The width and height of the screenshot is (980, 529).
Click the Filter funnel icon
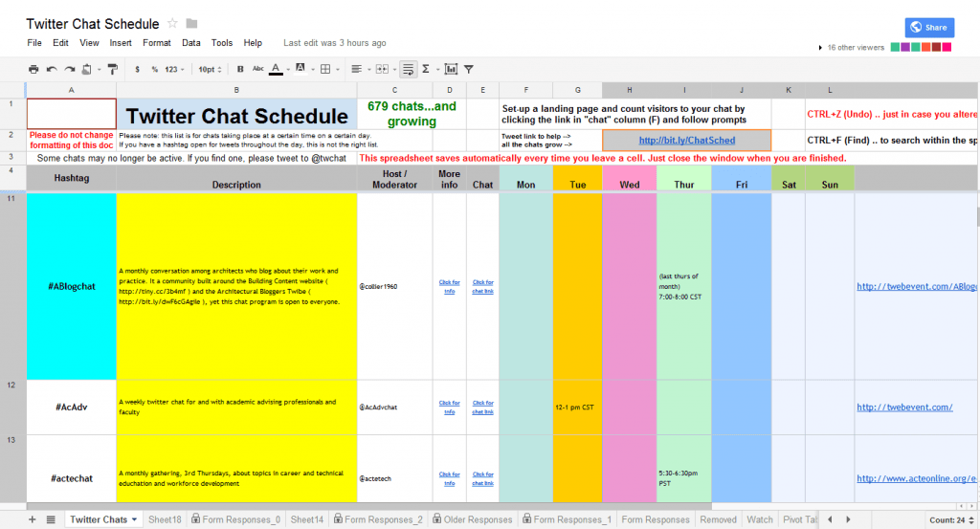coord(469,69)
